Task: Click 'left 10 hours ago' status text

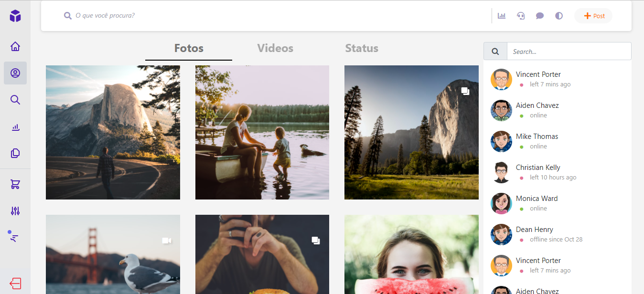Action: 553,178
